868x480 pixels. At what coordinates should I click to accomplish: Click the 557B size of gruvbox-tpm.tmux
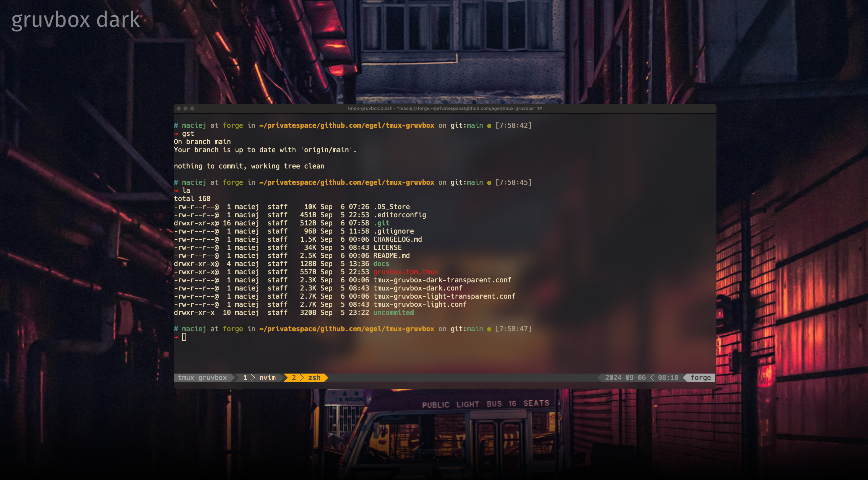pos(308,272)
